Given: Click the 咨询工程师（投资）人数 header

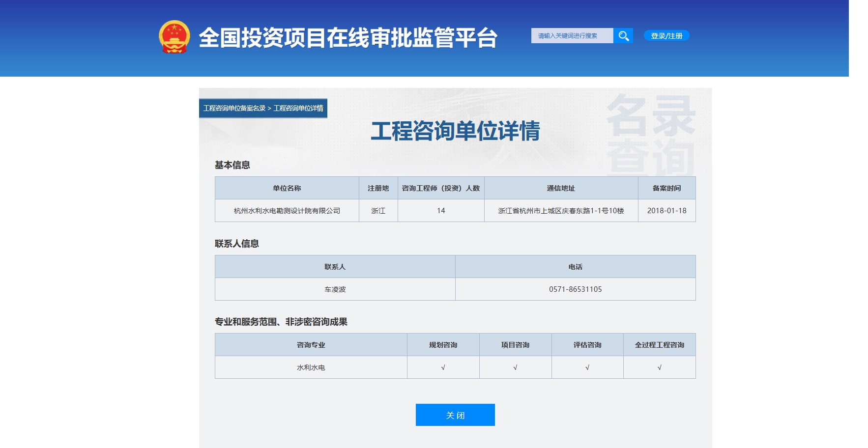Looking at the screenshot, I should click(x=441, y=188).
